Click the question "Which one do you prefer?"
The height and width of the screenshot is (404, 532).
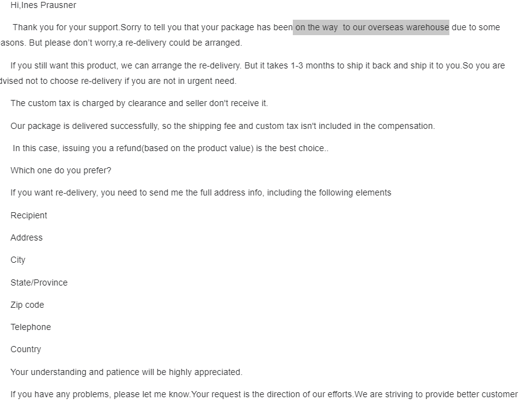pos(60,170)
